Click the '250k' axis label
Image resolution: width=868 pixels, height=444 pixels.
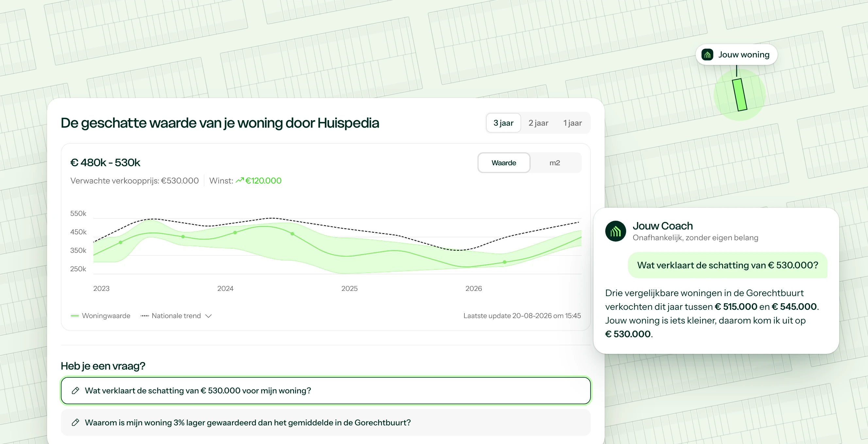(78, 269)
